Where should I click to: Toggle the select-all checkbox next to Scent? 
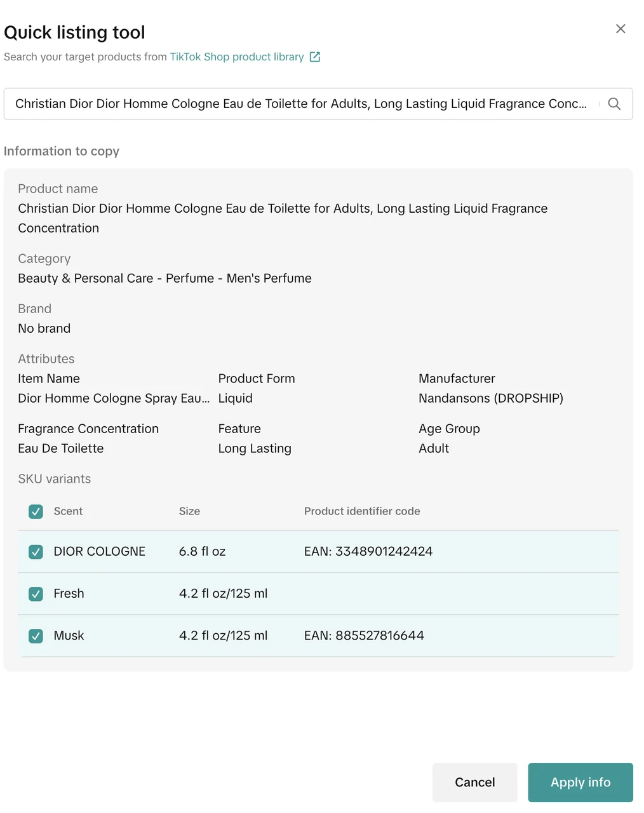click(x=36, y=511)
